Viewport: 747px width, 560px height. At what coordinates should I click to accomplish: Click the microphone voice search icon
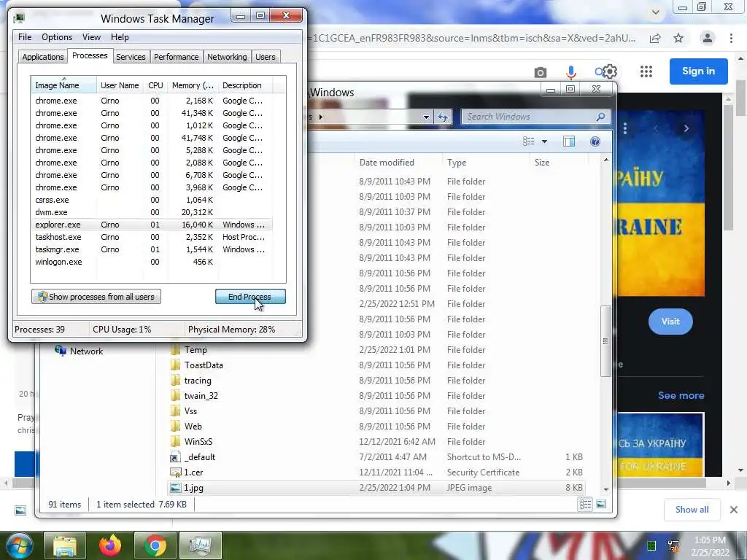[570, 72]
